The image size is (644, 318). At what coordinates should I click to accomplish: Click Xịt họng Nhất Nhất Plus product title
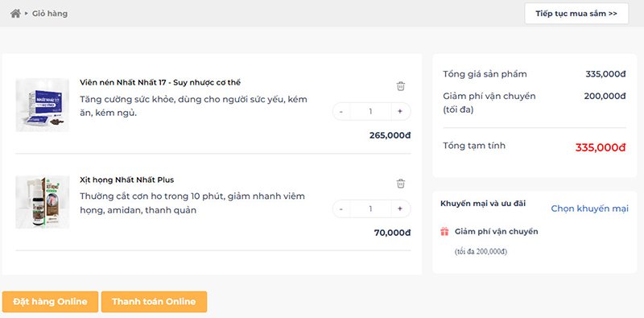pyautogui.click(x=127, y=180)
